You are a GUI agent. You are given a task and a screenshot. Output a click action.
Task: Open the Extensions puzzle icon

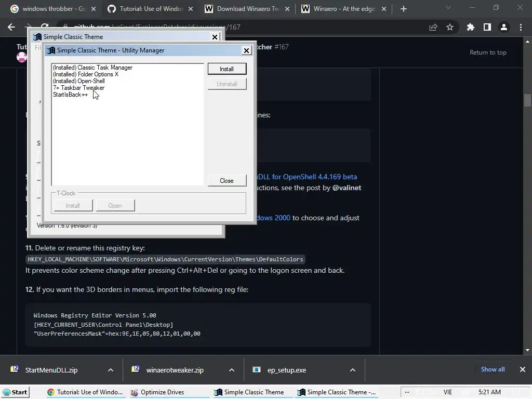point(471,27)
